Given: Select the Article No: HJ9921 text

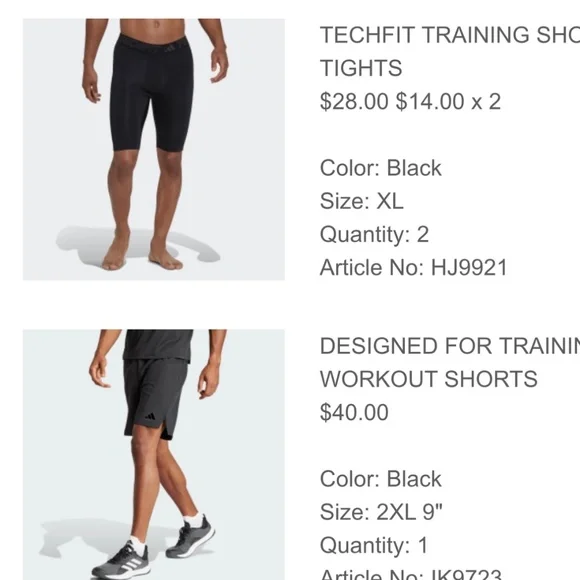Looking at the screenshot, I should tap(414, 267).
